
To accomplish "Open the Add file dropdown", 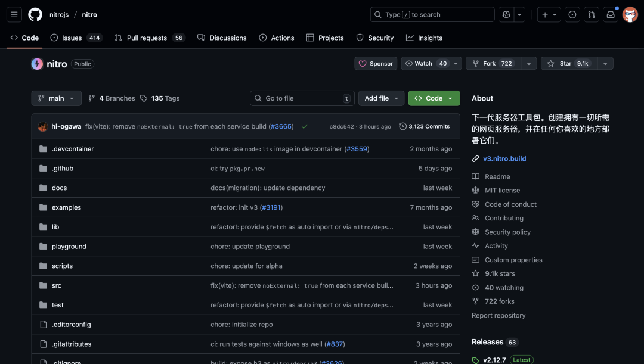I will point(381,98).
